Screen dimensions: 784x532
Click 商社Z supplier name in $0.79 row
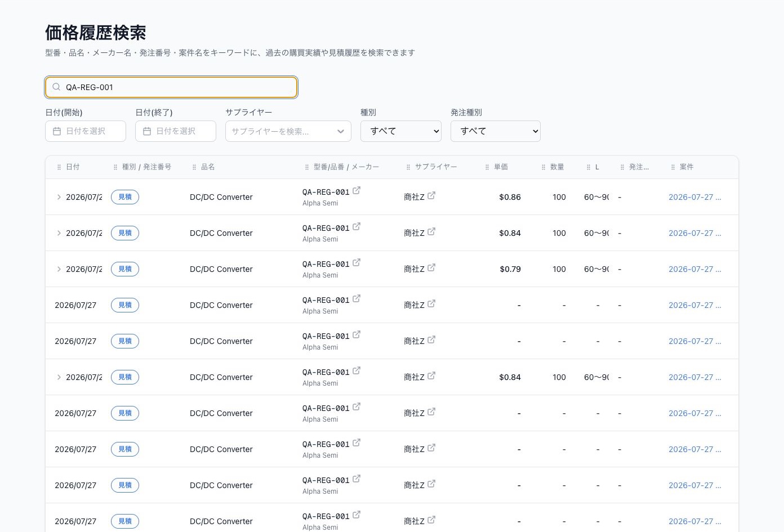[x=414, y=269]
